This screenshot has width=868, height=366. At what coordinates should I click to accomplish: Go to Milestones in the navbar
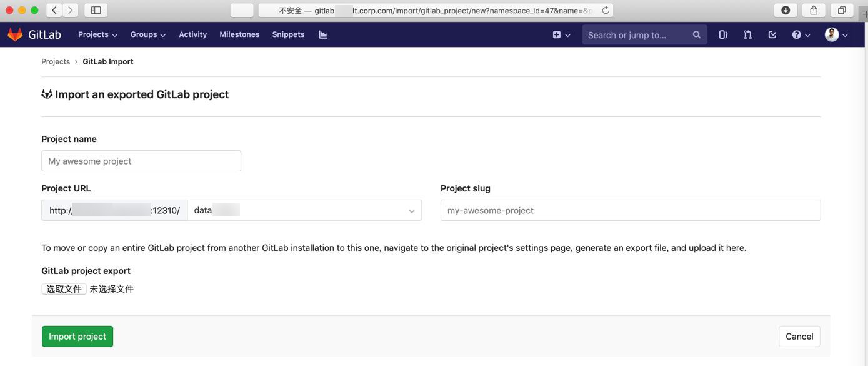click(239, 34)
